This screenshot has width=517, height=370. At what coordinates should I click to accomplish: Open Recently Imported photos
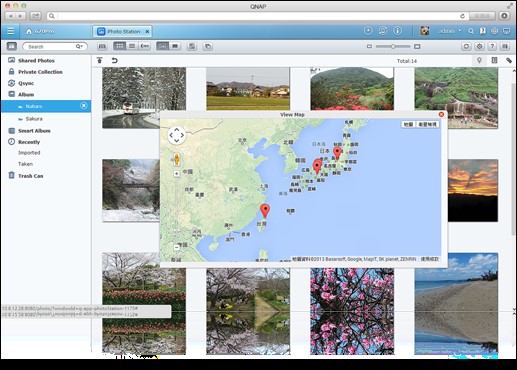click(29, 153)
